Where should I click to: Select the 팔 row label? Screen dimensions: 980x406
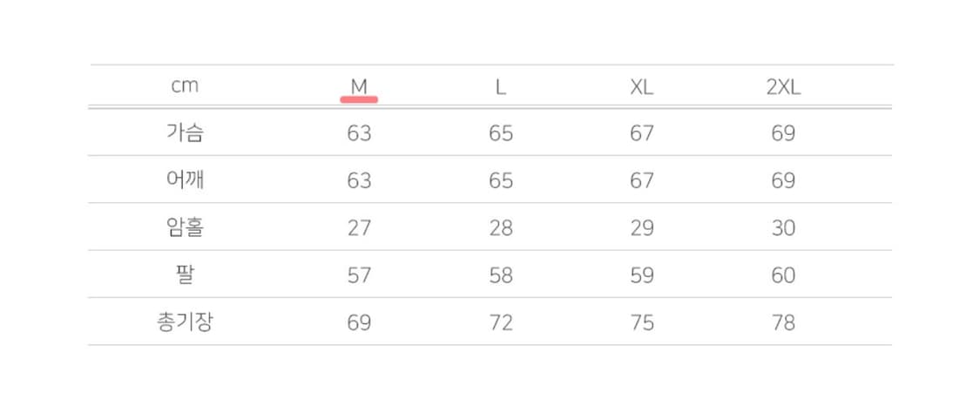pos(185,275)
